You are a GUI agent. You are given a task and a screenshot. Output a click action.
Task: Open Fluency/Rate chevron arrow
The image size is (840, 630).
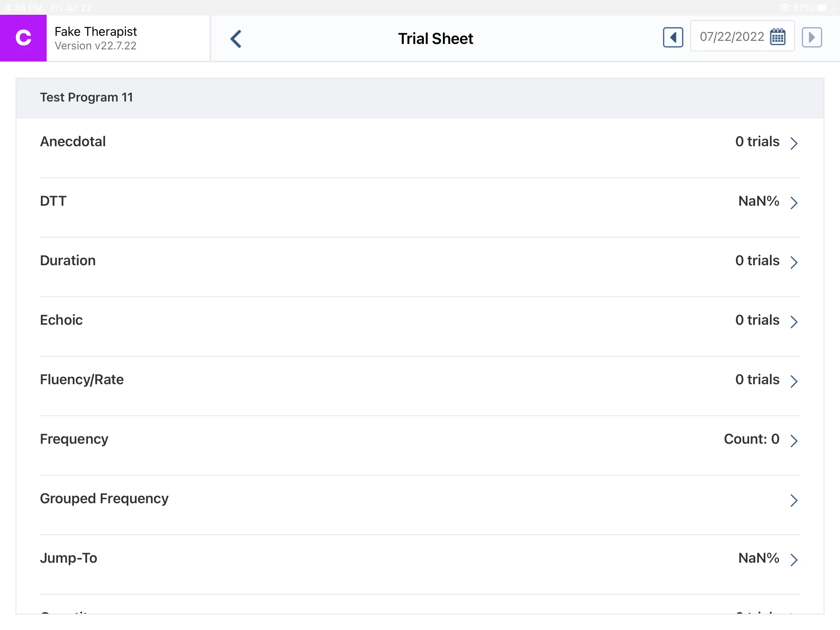794,381
